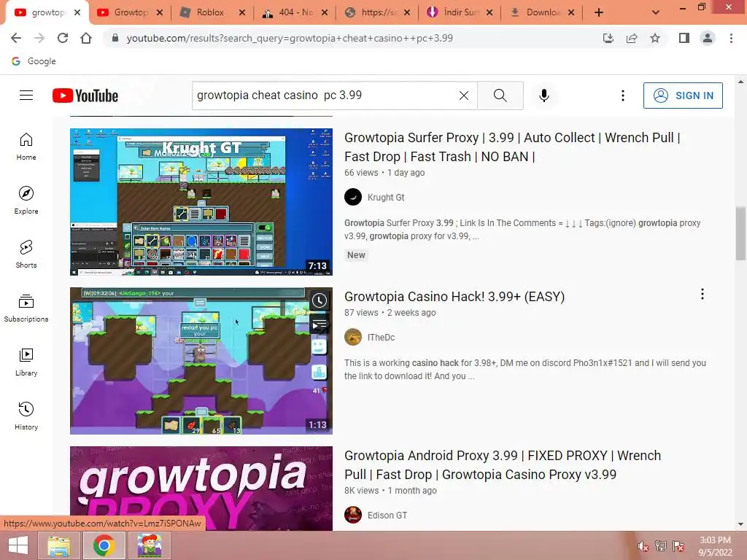Clear the search box with the X
Screen dimensions: 747x560
(463, 96)
